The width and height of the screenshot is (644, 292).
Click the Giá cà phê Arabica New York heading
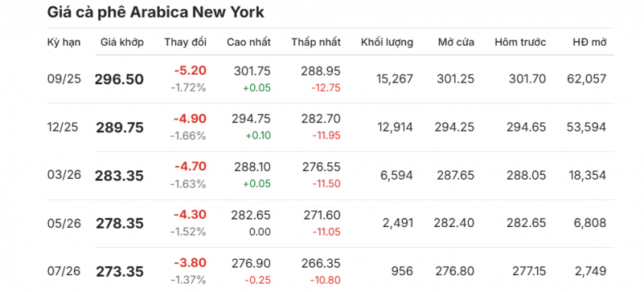coord(156,13)
